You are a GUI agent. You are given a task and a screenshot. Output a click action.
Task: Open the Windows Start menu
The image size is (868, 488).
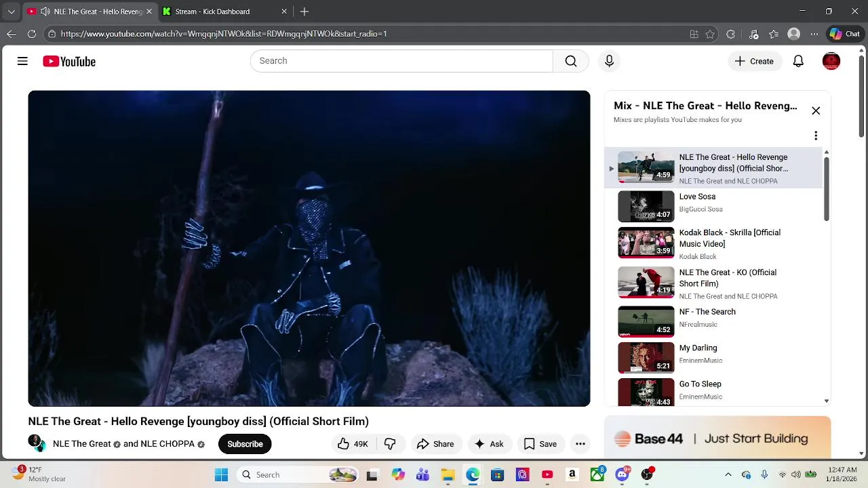[221, 475]
